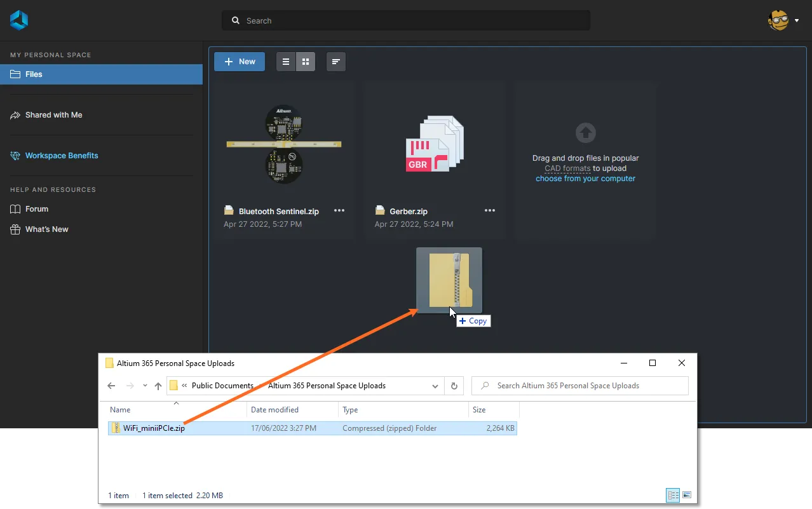The height and width of the screenshot is (509, 812).
Task: Click choose from your computer link
Action: [585, 179]
